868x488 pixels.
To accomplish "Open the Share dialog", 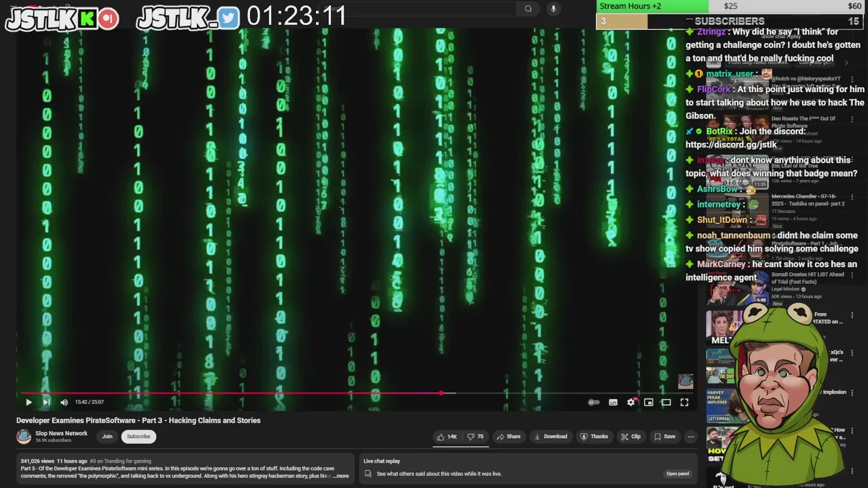I will pyautogui.click(x=509, y=436).
